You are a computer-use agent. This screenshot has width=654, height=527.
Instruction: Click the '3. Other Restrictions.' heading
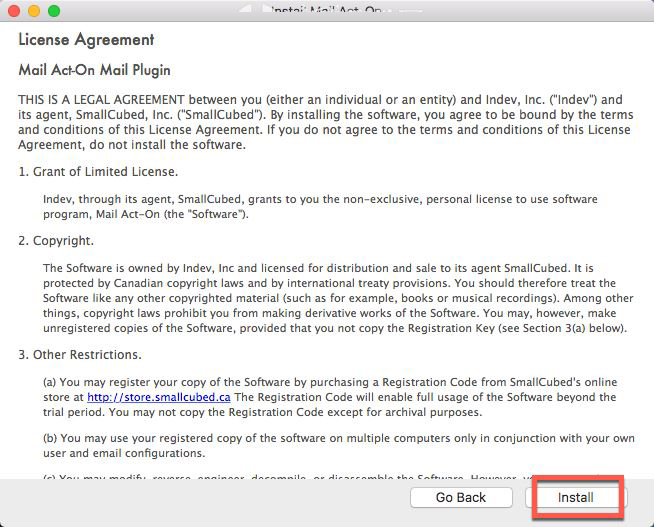coord(80,355)
